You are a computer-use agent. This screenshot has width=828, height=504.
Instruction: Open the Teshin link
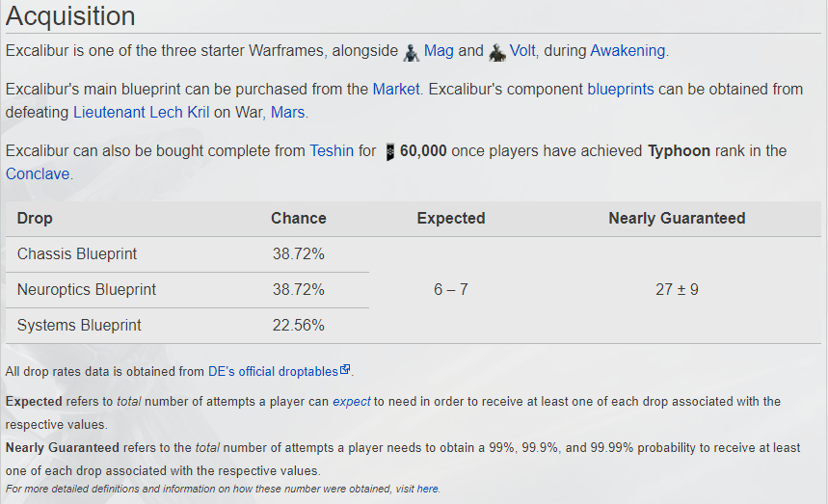pyautogui.click(x=332, y=151)
